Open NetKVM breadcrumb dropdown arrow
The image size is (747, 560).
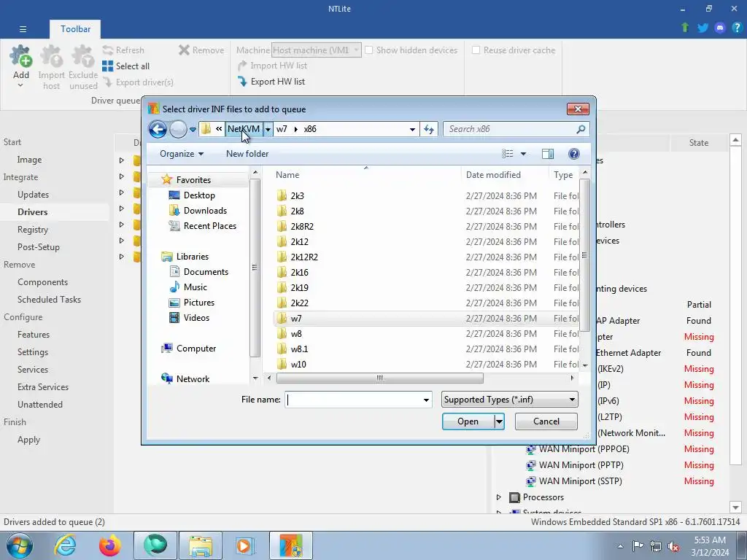268,129
